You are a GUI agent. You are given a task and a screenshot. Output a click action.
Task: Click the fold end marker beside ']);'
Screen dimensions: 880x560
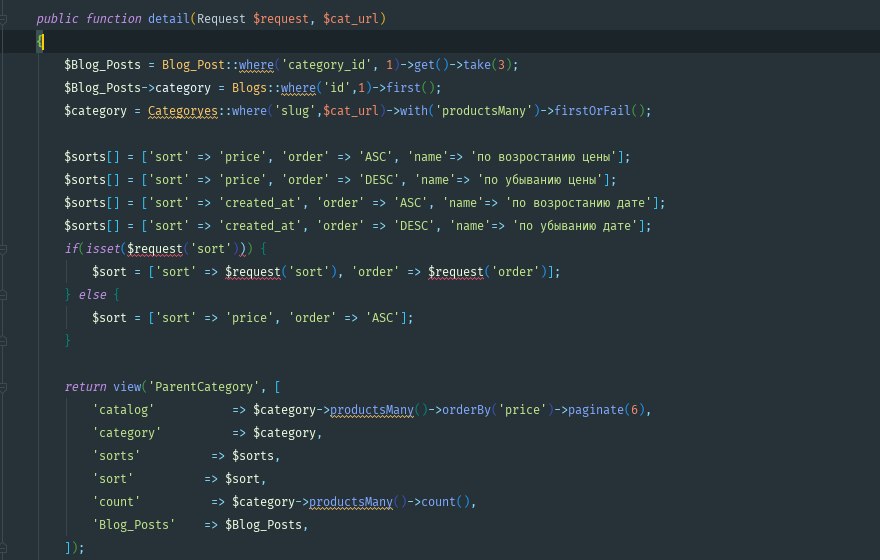(3, 548)
